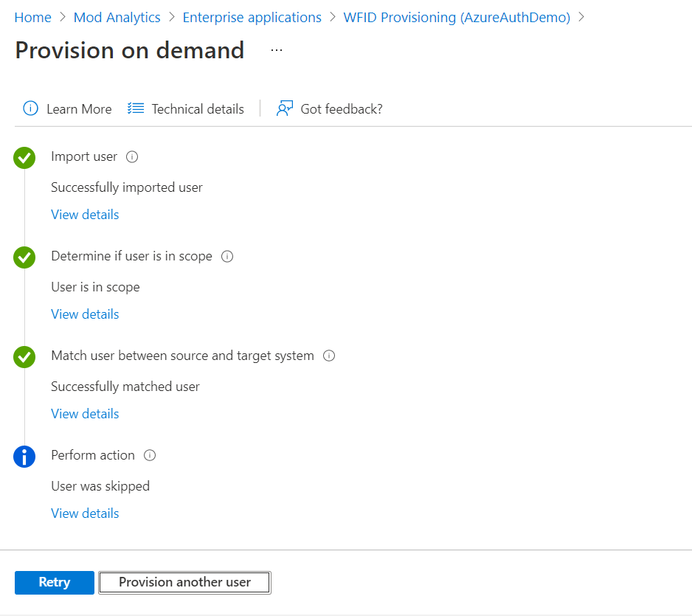The height and width of the screenshot is (616, 692).
Task: Click Provision another user button
Action: 185,583
